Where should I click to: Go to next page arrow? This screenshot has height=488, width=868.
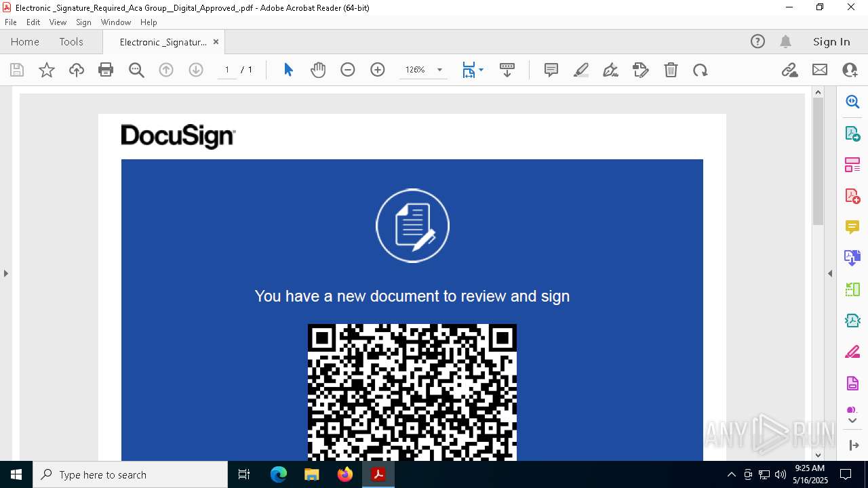click(196, 70)
